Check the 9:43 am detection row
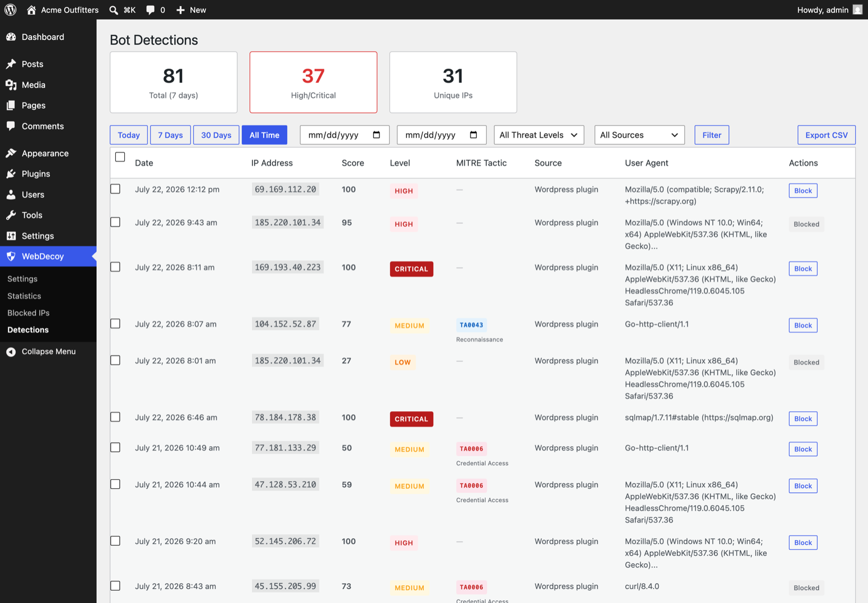 (x=115, y=222)
